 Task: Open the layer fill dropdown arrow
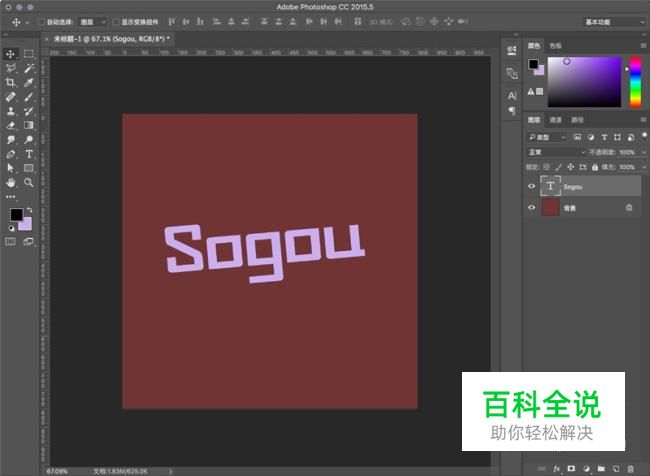click(x=644, y=167)
